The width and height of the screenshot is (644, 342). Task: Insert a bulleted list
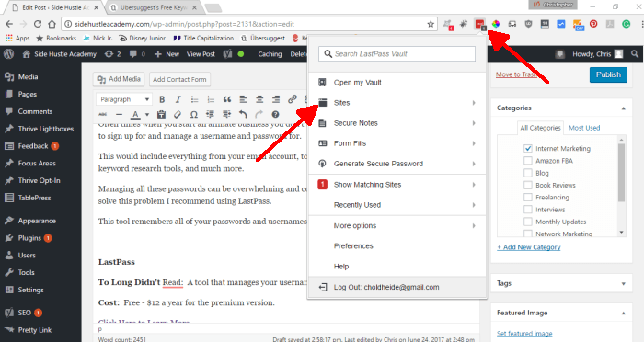194,99
